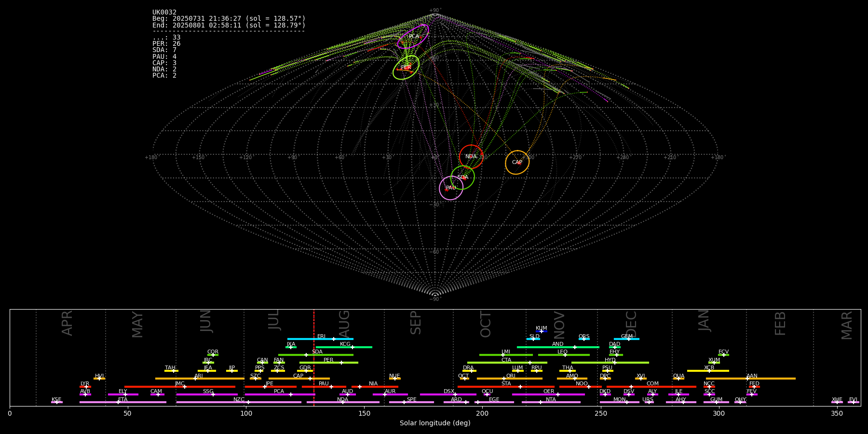Click the QUA shower bar in timeline
This screenshot has height=434, width=868.
(678, 379)
